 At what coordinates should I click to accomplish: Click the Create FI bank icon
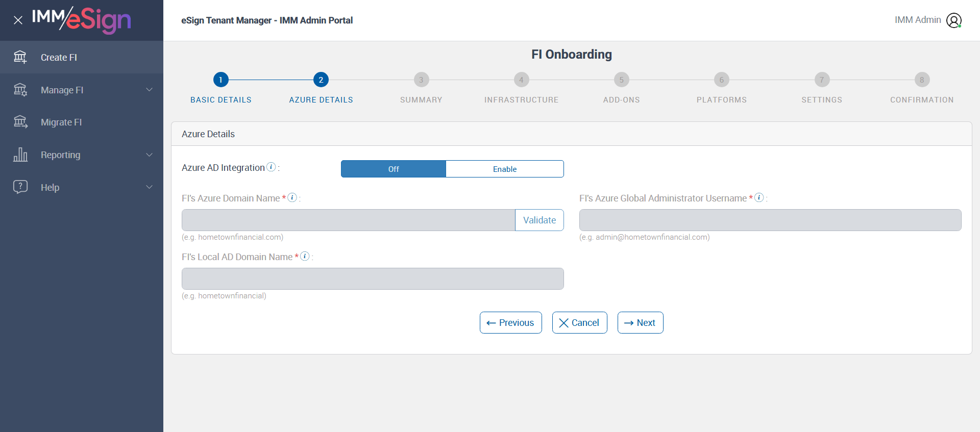20,57
